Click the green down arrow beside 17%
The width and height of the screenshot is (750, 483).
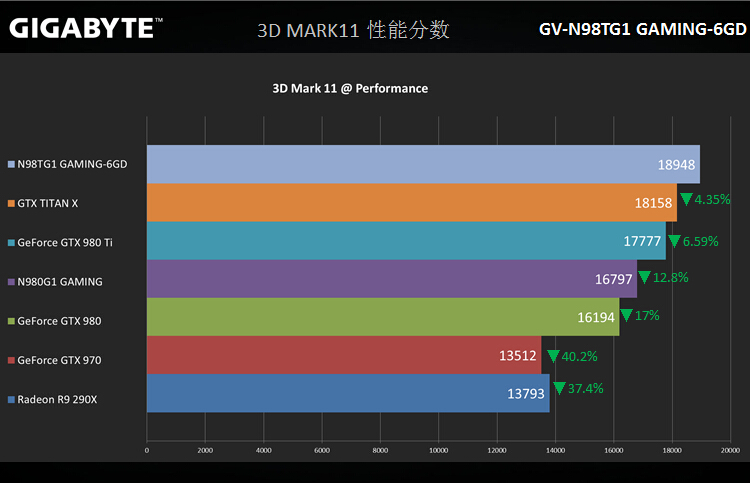pos(626,316)
